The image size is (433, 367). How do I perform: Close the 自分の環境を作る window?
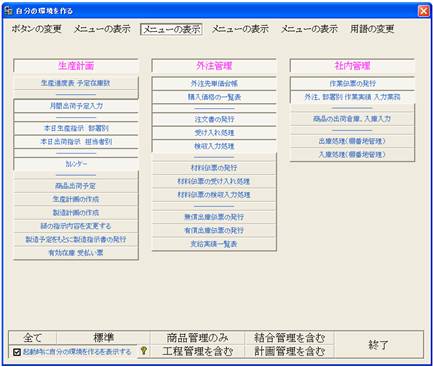point(424,11)
